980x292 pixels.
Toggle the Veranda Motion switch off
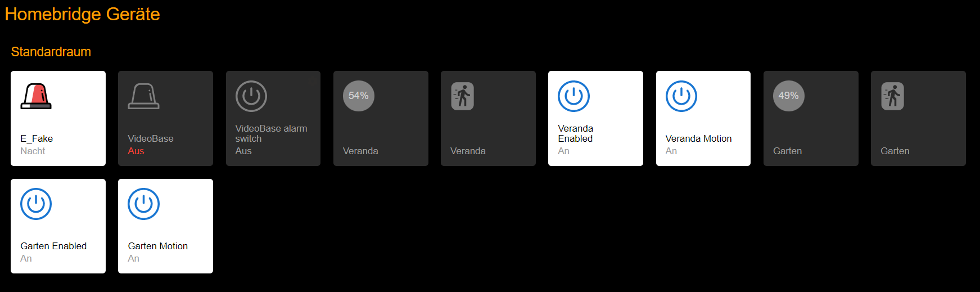coord(703,118)
